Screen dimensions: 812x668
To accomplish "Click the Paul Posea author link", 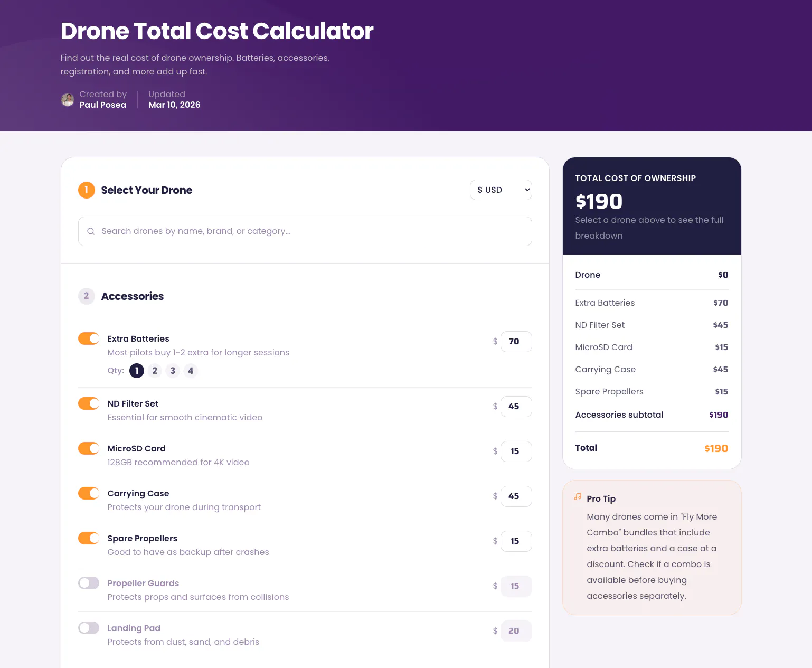I will coord(103,105).
